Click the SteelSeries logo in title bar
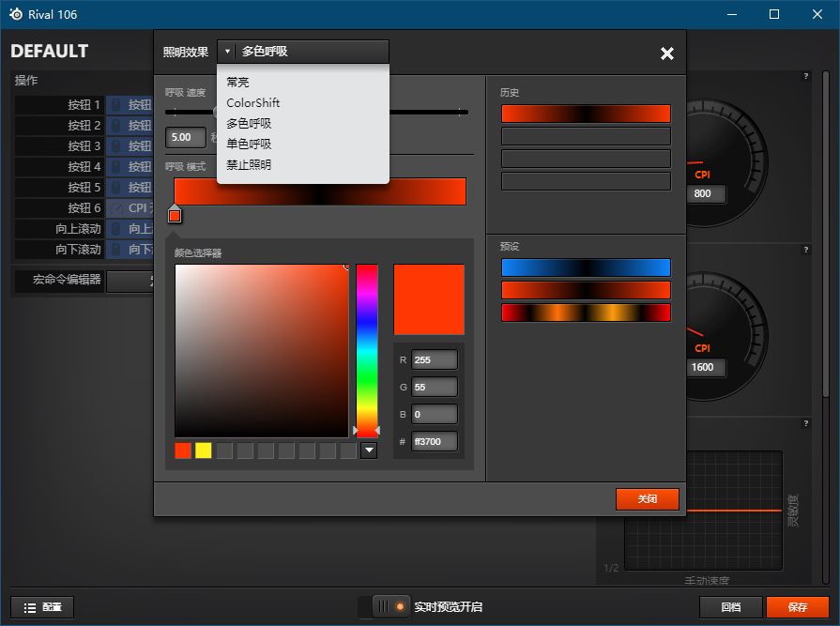 pyautogui.click(x=15, y=14)
